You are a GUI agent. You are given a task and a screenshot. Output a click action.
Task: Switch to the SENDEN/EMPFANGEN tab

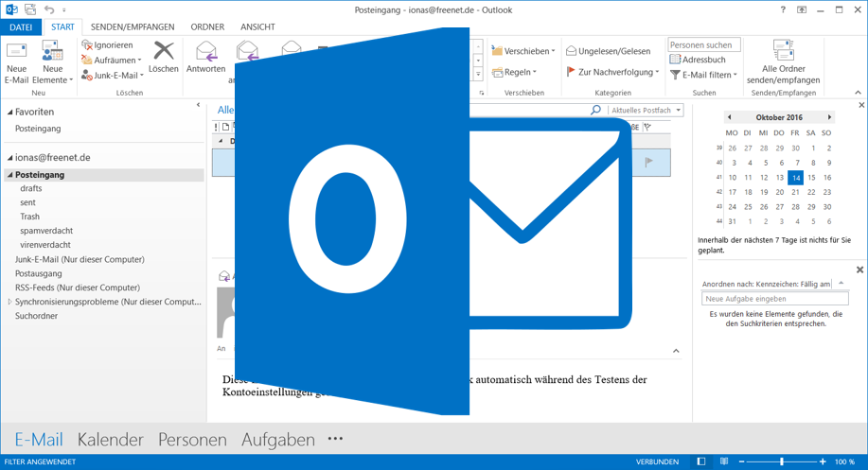click(133, 26)
